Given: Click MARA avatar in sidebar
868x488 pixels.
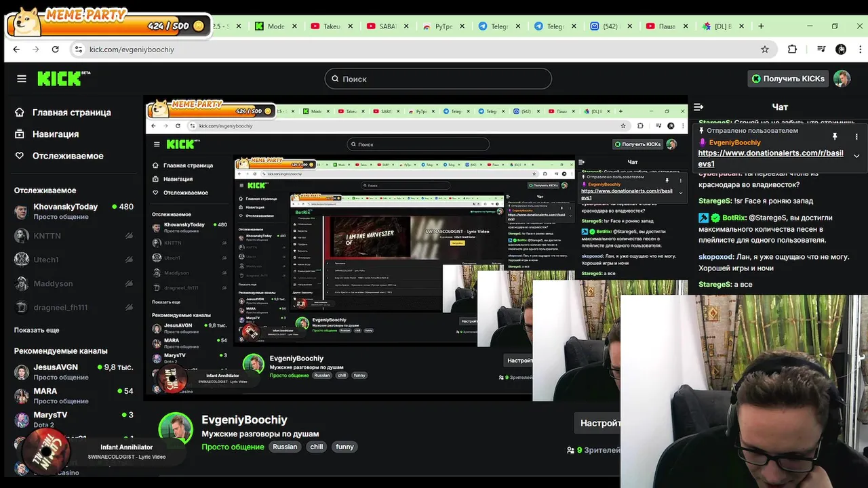Looking at the screenshot, I should [x=22, y=395].
